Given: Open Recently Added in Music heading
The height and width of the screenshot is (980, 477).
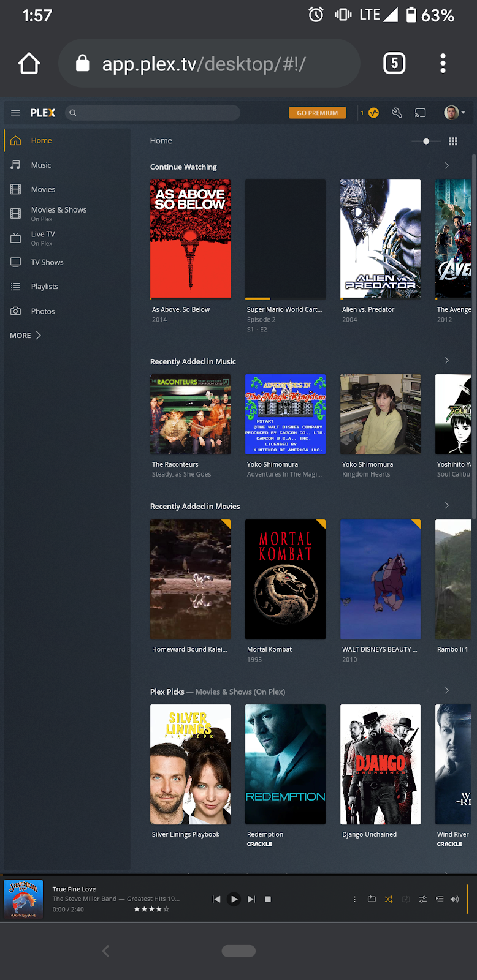Looking at the screenshot, I should pyautogui.click(x=193, y=361).
